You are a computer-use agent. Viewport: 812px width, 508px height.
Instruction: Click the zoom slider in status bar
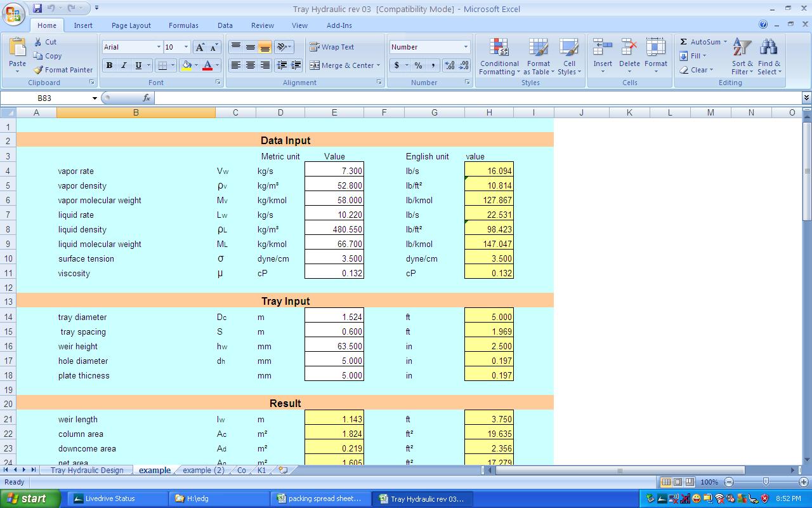click(x=766, y=482)
